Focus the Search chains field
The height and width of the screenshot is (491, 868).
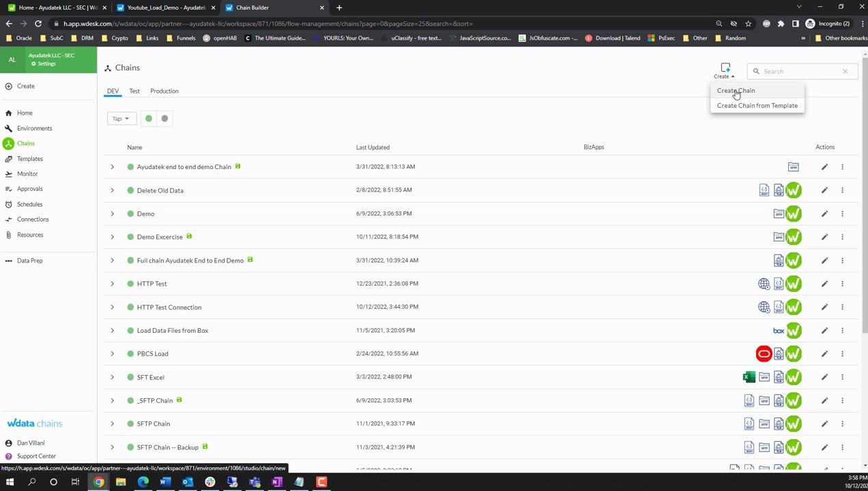tap(802, 71)
